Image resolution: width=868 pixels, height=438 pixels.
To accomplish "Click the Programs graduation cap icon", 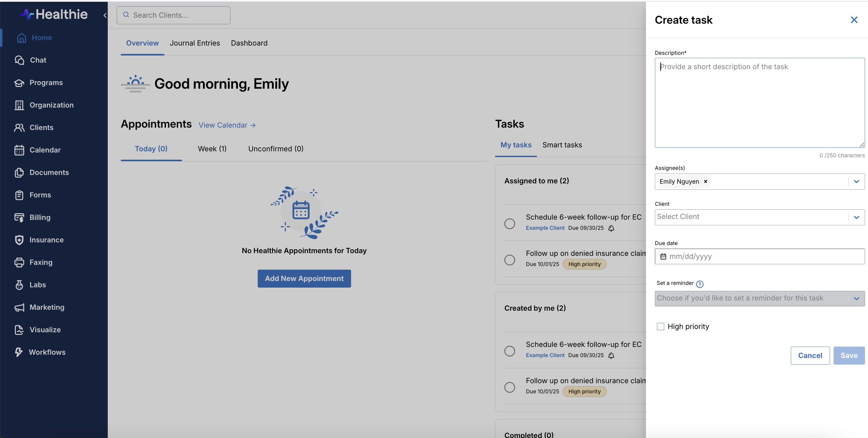I will tap(19, 83).
